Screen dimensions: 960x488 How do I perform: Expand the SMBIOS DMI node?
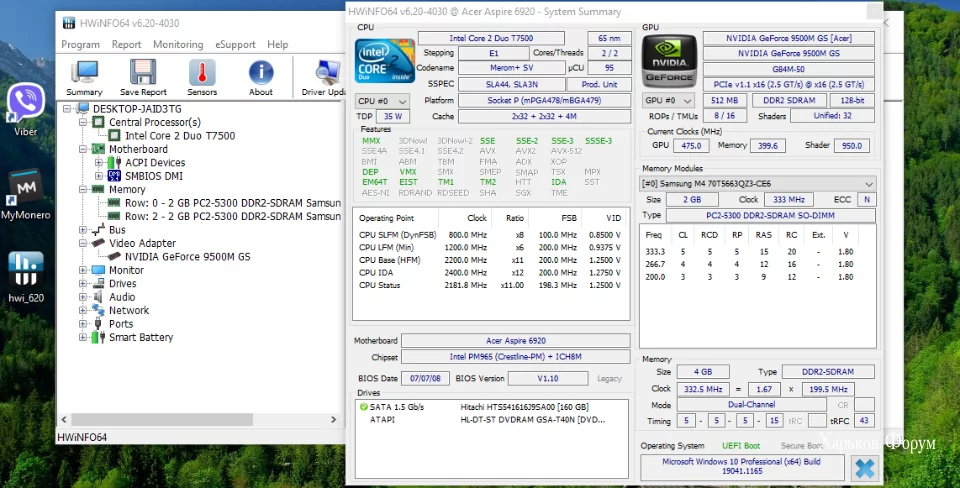[x=99, y=176]
